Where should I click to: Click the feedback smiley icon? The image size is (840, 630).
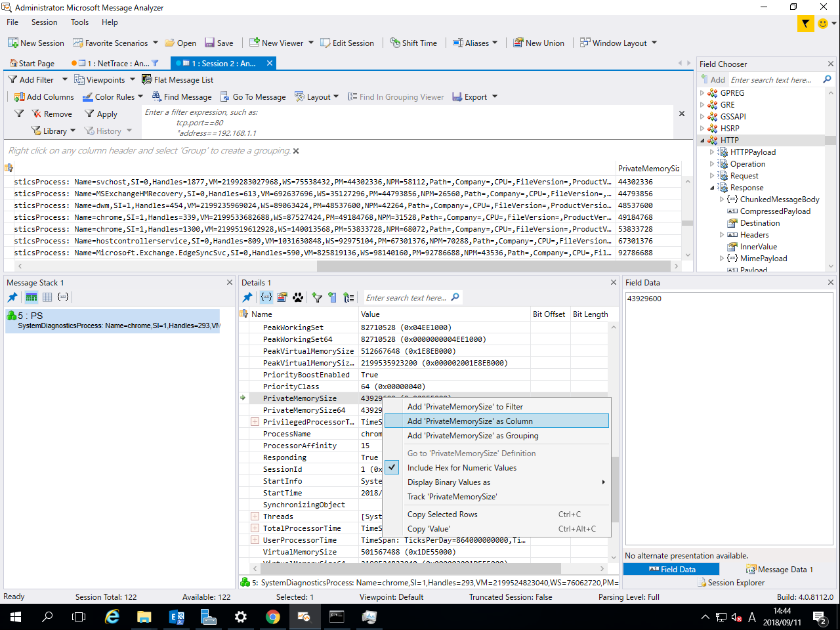tap(823, 24)
